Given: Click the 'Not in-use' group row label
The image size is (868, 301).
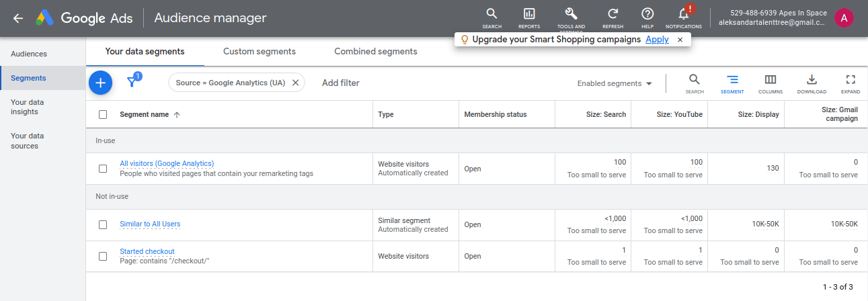Looking at the screenshot, I should coord(112,197).
